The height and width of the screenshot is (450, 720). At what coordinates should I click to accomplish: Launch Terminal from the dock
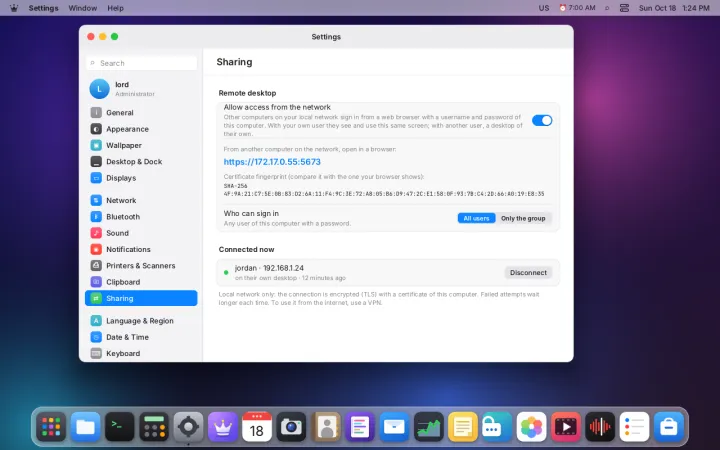(x=119, y=427)
